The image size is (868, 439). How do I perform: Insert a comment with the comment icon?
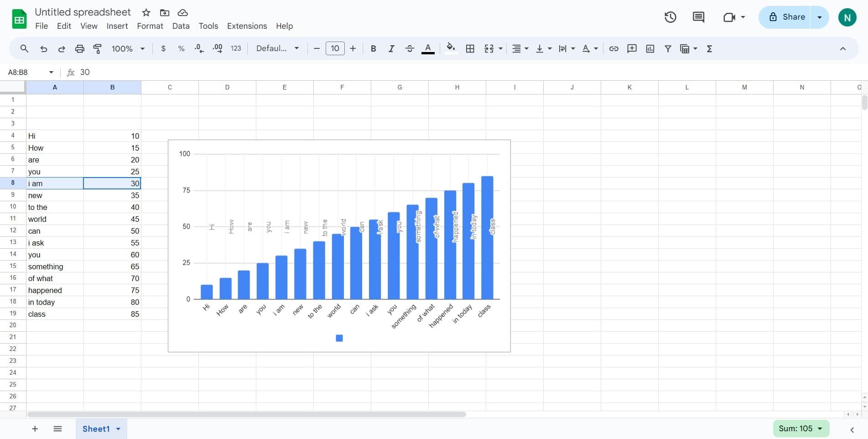[632, 48]
